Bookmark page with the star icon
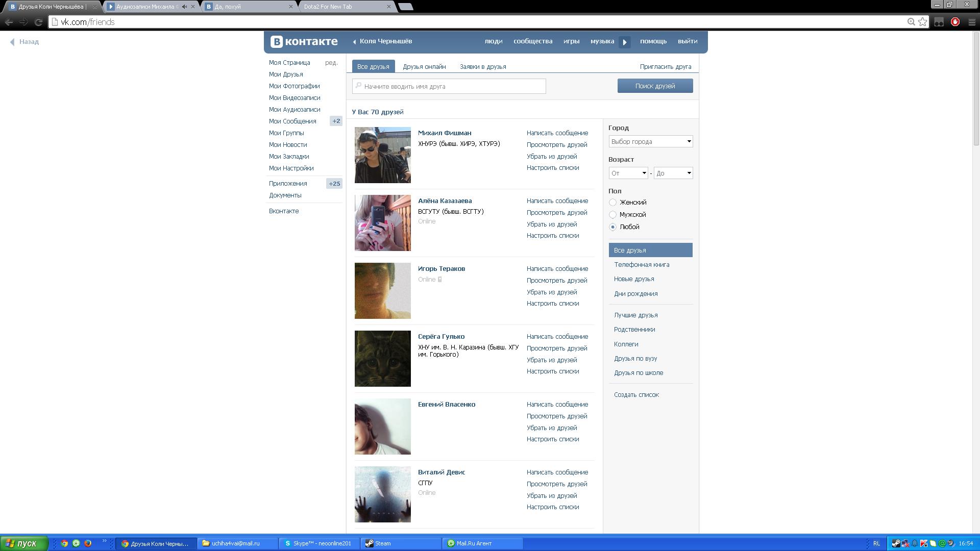The height and width of the screenshot is (551, 980). tap(923, 22)
